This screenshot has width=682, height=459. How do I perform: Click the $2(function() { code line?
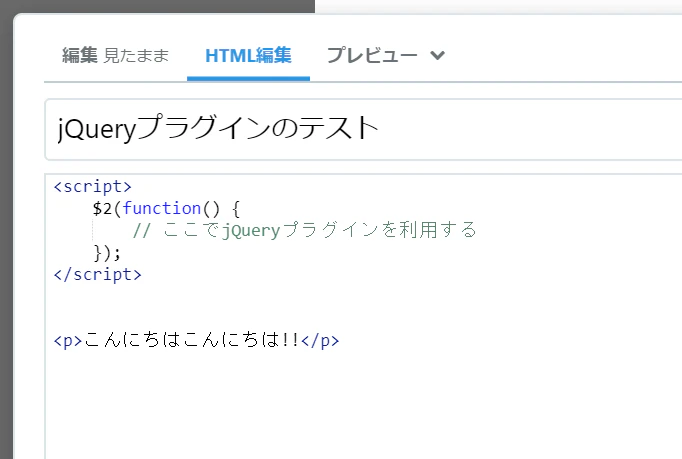[x=166, y=208]
